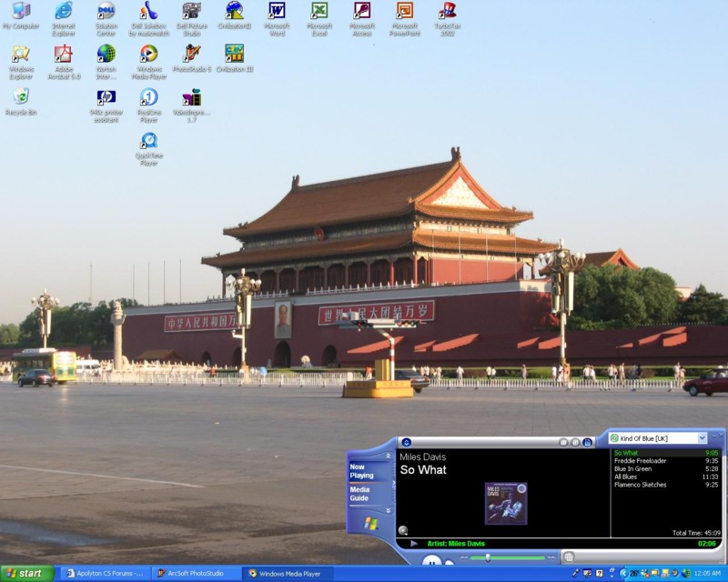Screen dimensions: 728x582
Task: Launch the Civilization III shortcut
Action: coord(234,55)
